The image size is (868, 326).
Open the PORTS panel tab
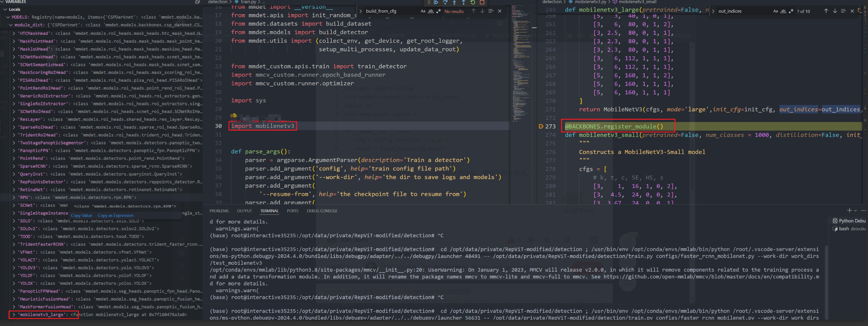point(293,211)
